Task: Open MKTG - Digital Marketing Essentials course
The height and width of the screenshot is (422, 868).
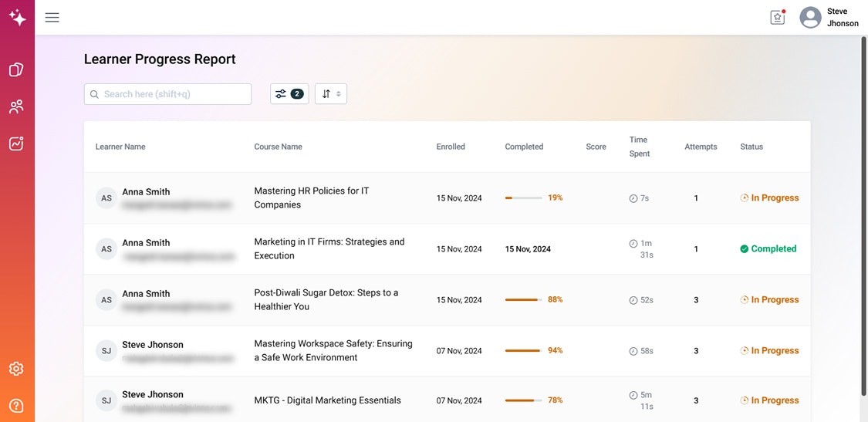Action: pos(327,400)
